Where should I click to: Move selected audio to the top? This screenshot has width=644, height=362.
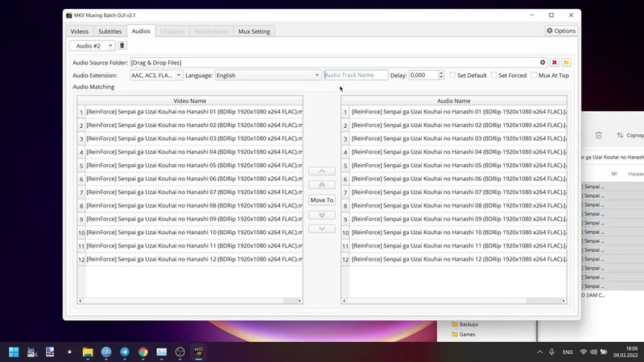tap(322, 185)
